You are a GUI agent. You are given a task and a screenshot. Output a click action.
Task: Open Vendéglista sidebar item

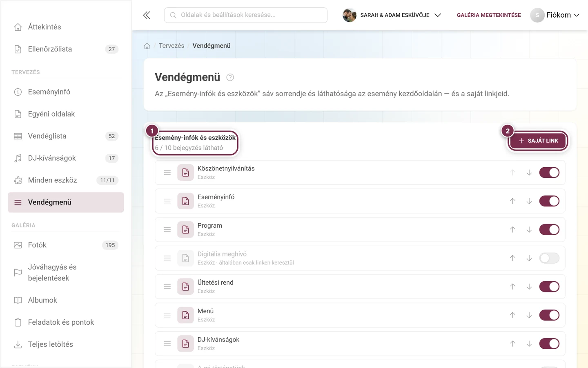click(66, 136)
